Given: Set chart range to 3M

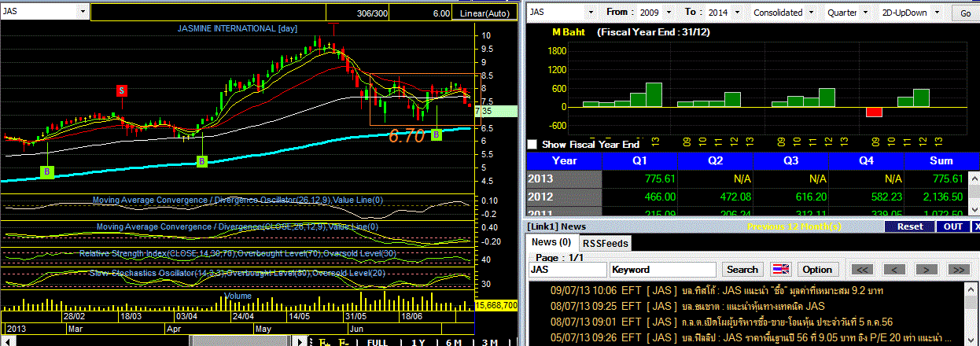Looking at the screenshot, I should tap(489, 342).
